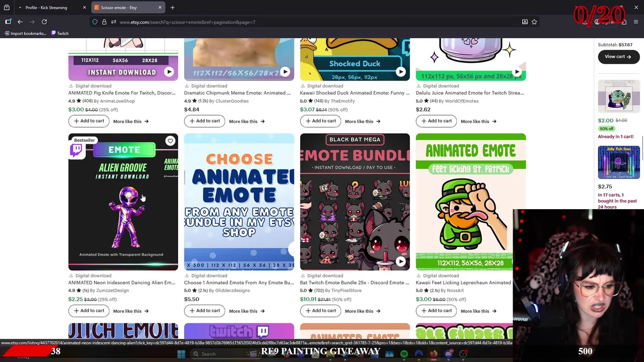Screen dimensions: 644x362
Task: Open Delulu Juice Animated Emote title link
Action: [x=470, y=93]
